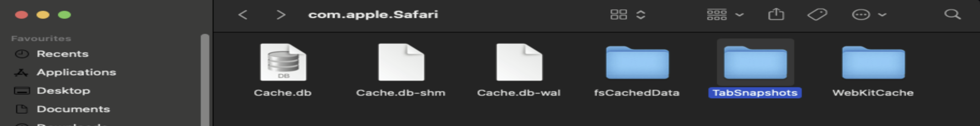Click the Share toolbar icon
This screenshot has width=980, height=126.
pos(776,14)
